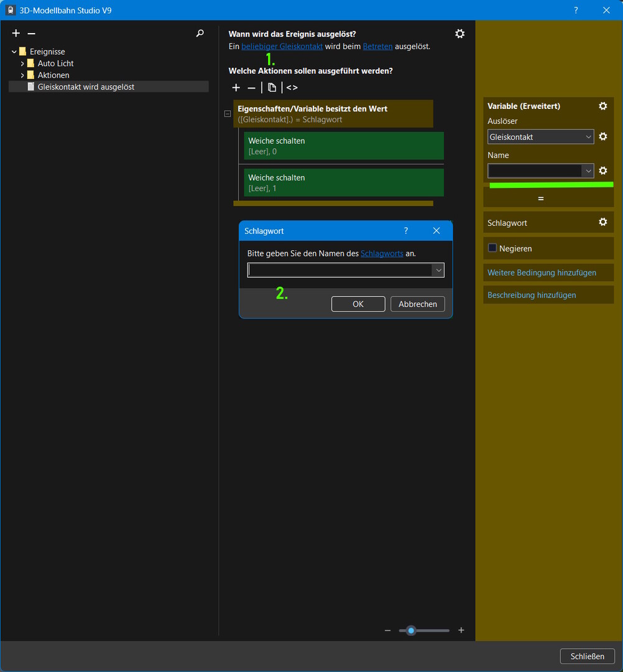Open search in the events panel
The width and height of the screenshot is (623, 672).
200,34
